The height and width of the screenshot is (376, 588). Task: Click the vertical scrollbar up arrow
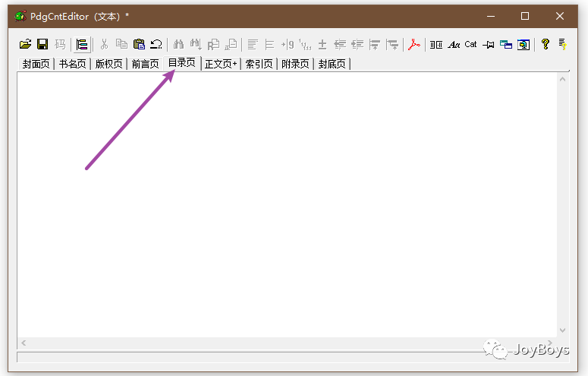point(562,79)
